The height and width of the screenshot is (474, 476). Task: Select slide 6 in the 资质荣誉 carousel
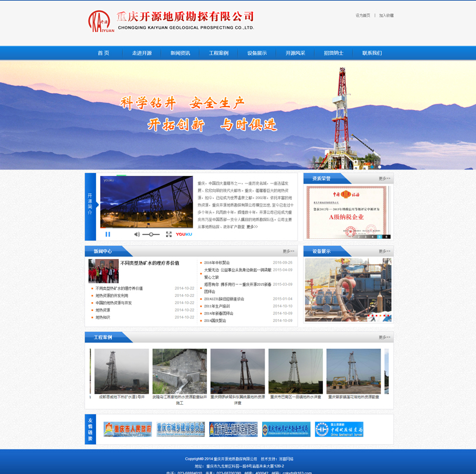click(386, 237)
